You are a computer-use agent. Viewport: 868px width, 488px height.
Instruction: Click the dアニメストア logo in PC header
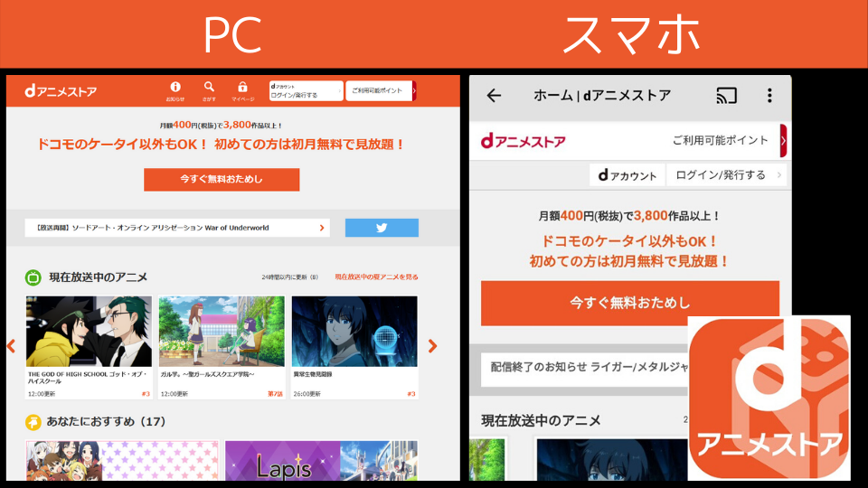[x=61, y=91]
